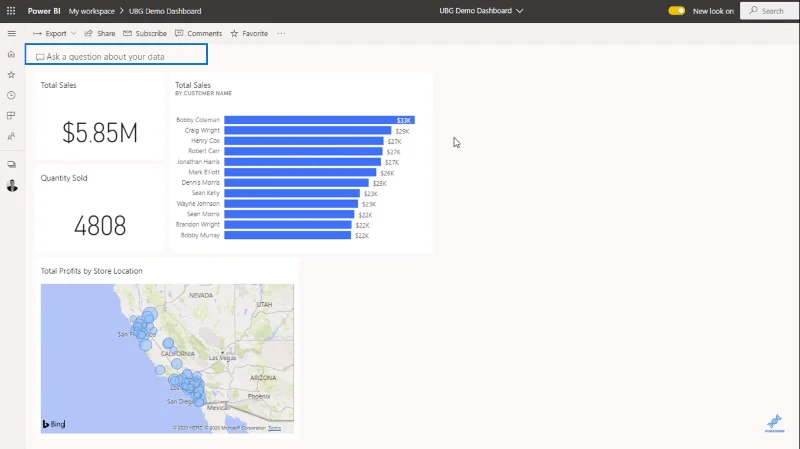
Task: Select the Mark Elliott bar
Action: [x=300, y=172]
